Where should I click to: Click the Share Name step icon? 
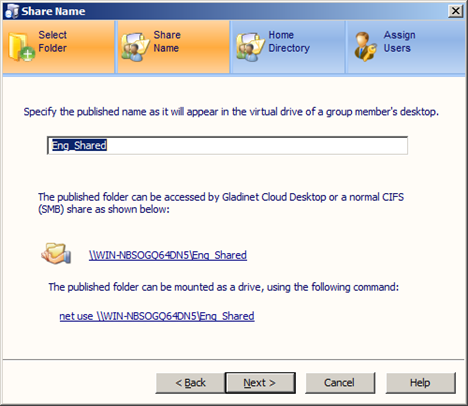pyautogui.click(x=135, y=47)
